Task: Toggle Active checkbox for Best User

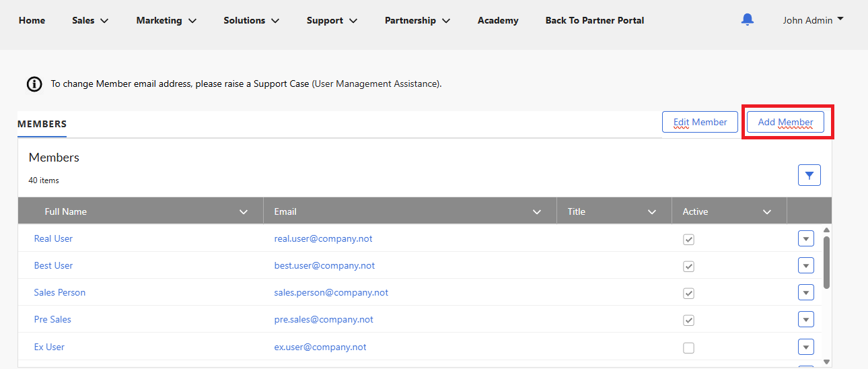Action: click(x=688, y=266)
